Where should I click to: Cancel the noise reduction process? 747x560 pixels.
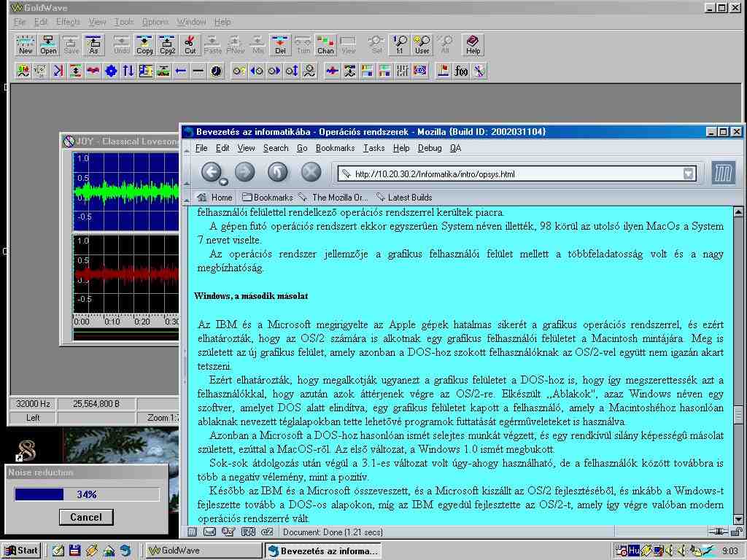86,517
